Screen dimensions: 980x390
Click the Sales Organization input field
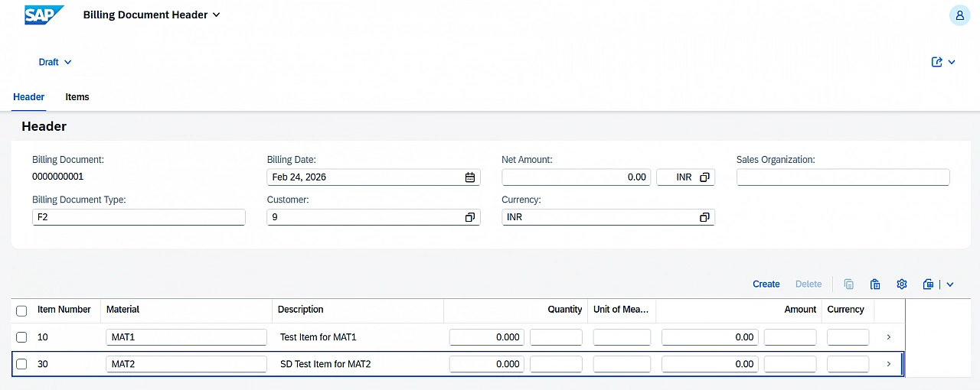[842, 177]
